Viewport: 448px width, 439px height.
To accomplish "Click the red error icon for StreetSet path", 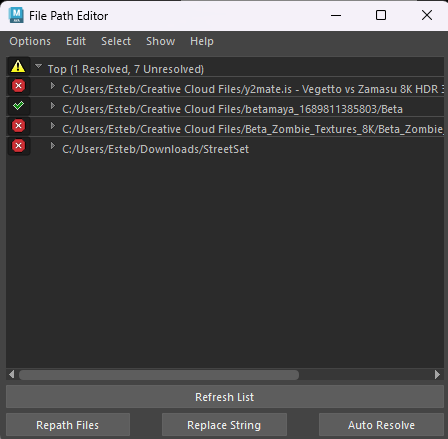I will [18, 146].
